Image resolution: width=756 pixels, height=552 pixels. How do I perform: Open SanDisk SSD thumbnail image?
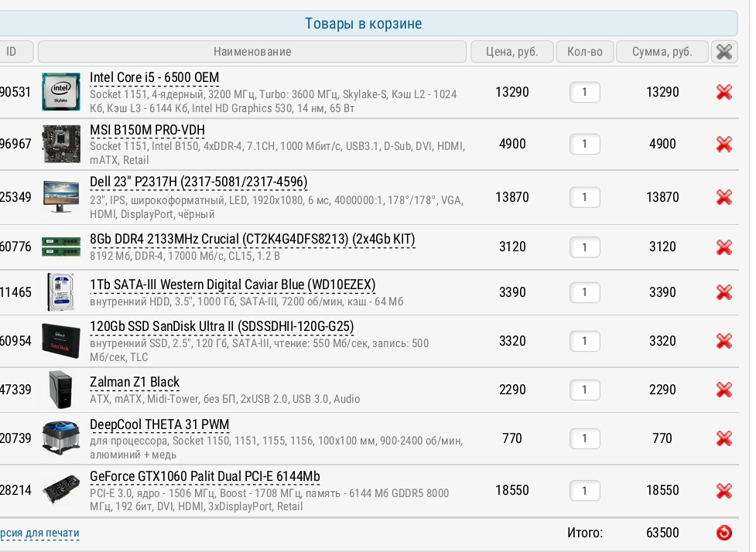click(x=61, y=340)
